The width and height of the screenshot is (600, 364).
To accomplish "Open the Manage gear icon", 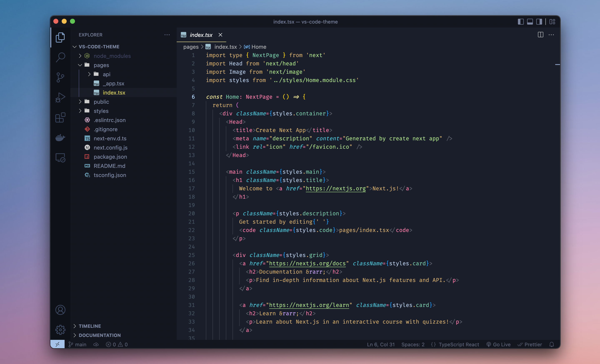I will [x=60, y=330].
